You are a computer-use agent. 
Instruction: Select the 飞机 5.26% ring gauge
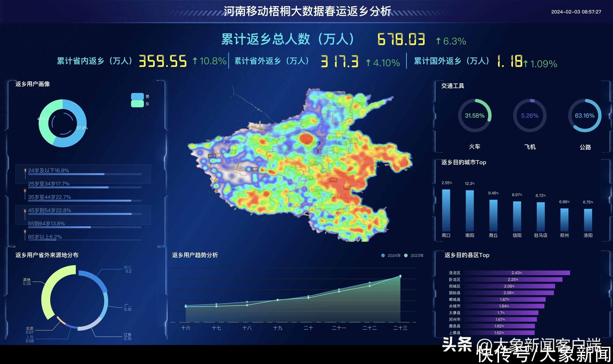530,115
